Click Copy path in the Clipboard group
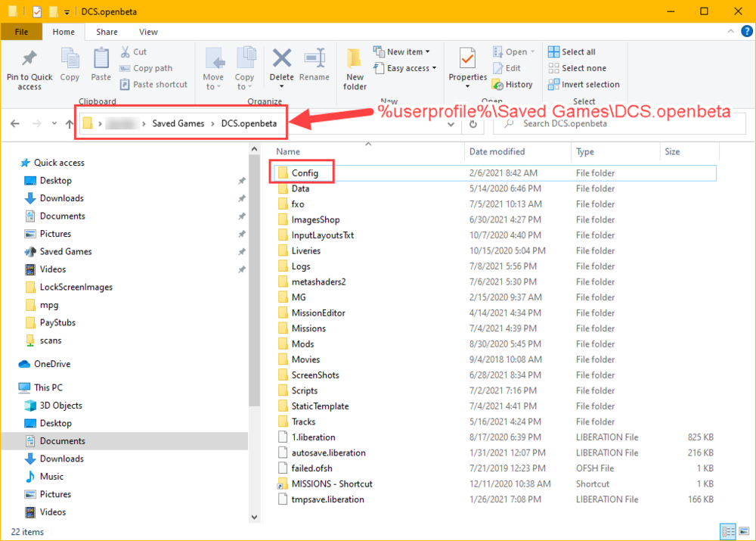Viewport: 756px width, 541px height. [146, 68]
